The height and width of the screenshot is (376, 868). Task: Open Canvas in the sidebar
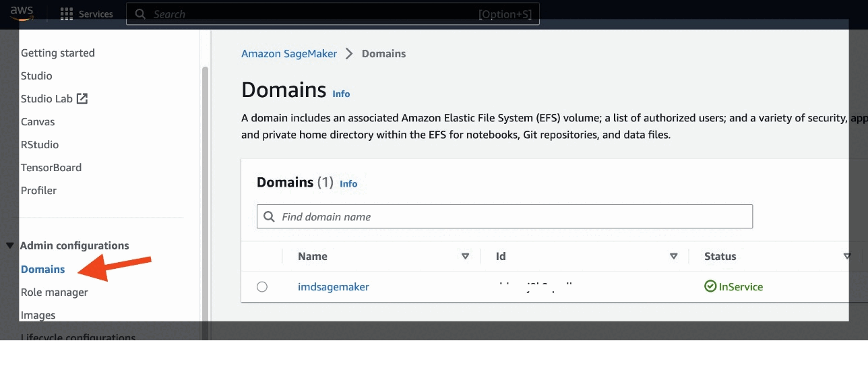click(38, 122)
